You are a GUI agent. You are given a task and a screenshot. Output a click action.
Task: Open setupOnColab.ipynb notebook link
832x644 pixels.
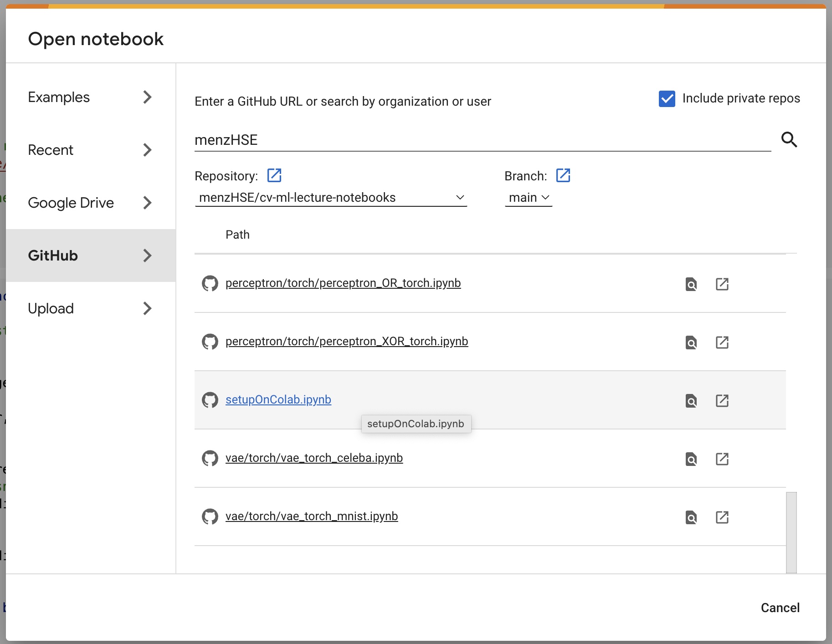coord(278,400)
